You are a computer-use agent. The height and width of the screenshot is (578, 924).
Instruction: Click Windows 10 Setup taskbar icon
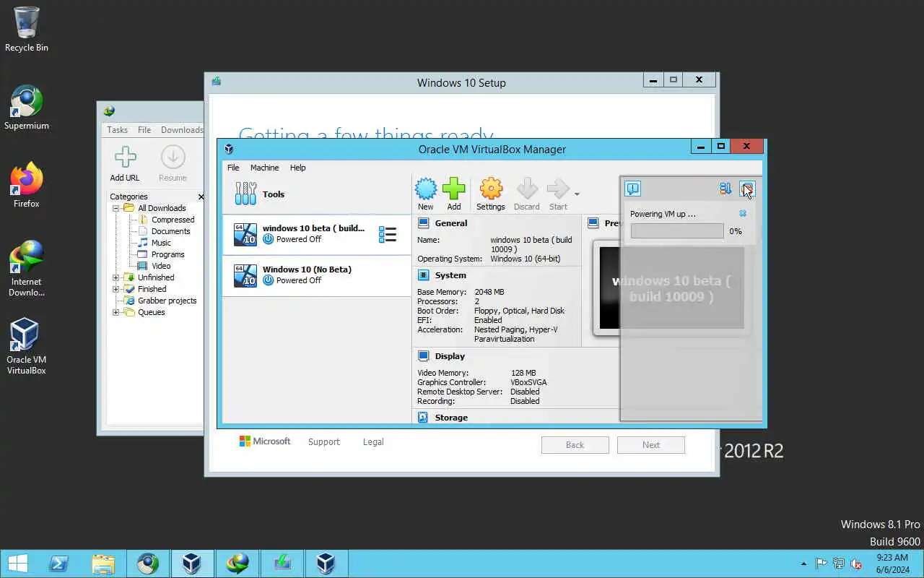point(282,564)
